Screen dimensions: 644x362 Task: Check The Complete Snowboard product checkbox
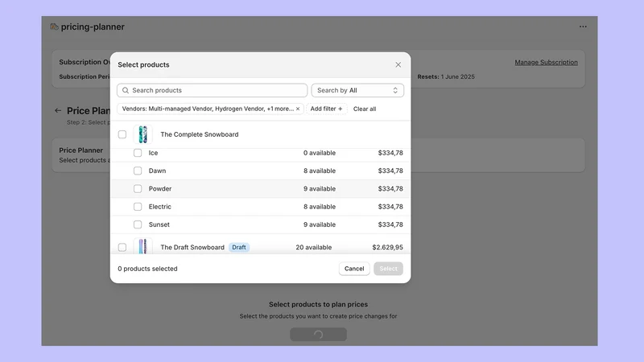(x=122, y=134)
